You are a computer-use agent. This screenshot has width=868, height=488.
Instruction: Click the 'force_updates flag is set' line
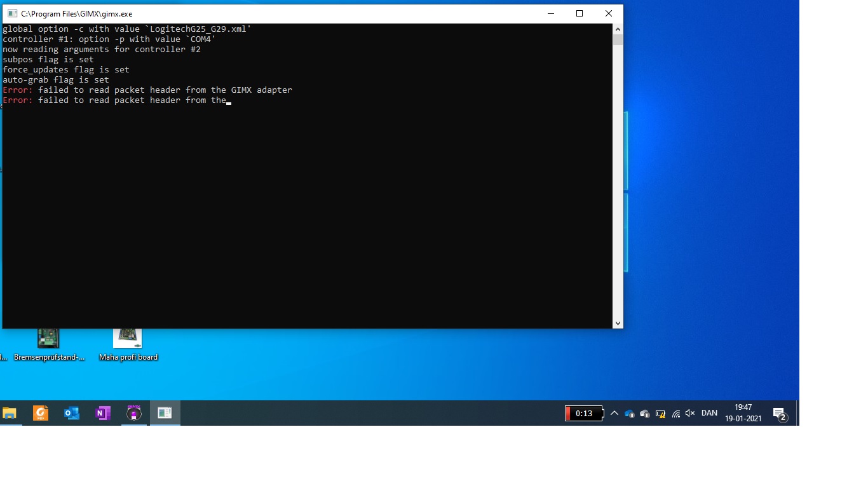[x=66, y=70]
